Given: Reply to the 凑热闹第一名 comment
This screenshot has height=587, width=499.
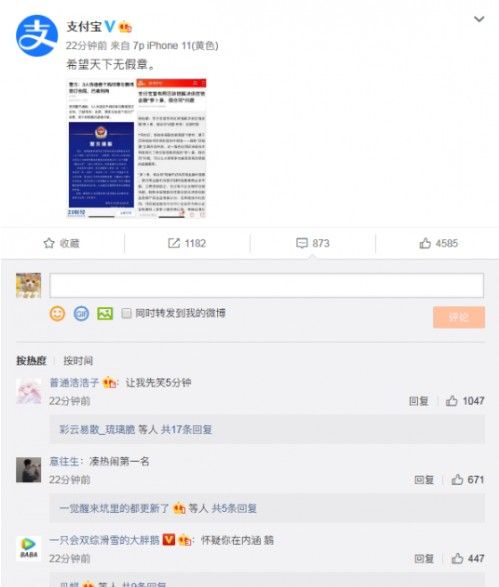Looking at the screenshot, I should (x=424, y=480).
